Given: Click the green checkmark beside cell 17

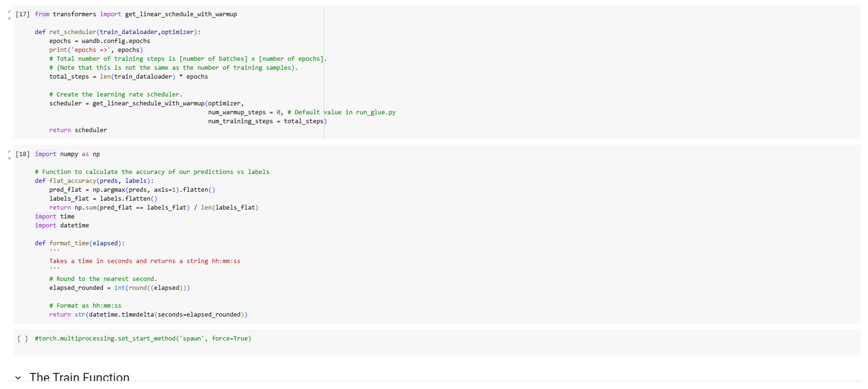Looking at the screenshot, I should point(9,12).
